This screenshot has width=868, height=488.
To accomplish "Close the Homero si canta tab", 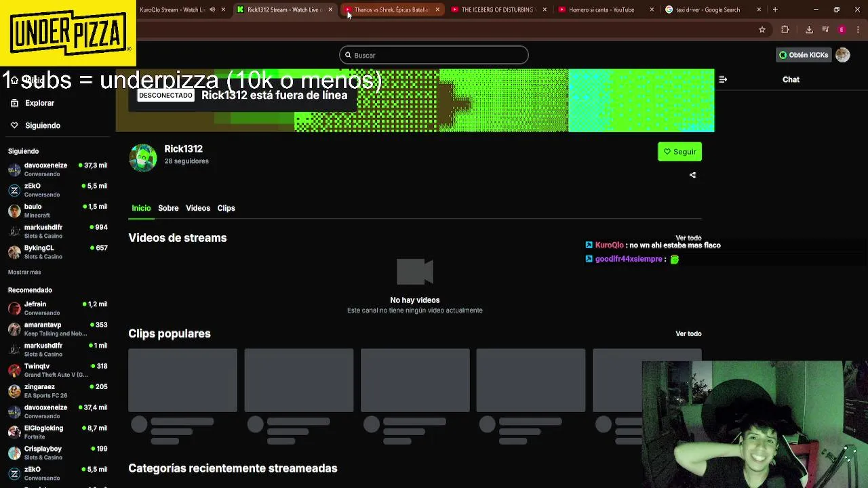I will 652,9.
